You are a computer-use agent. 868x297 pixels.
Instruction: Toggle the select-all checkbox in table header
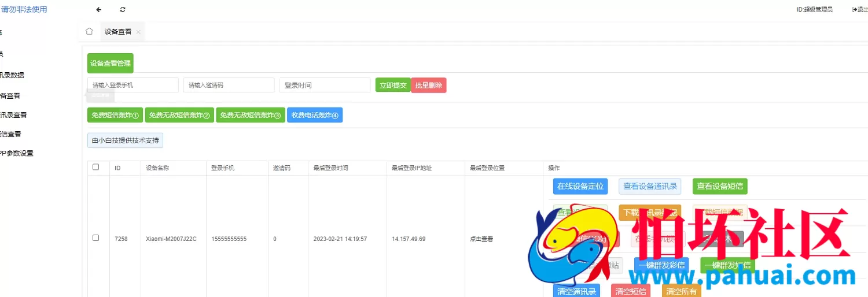coord(96,167)
